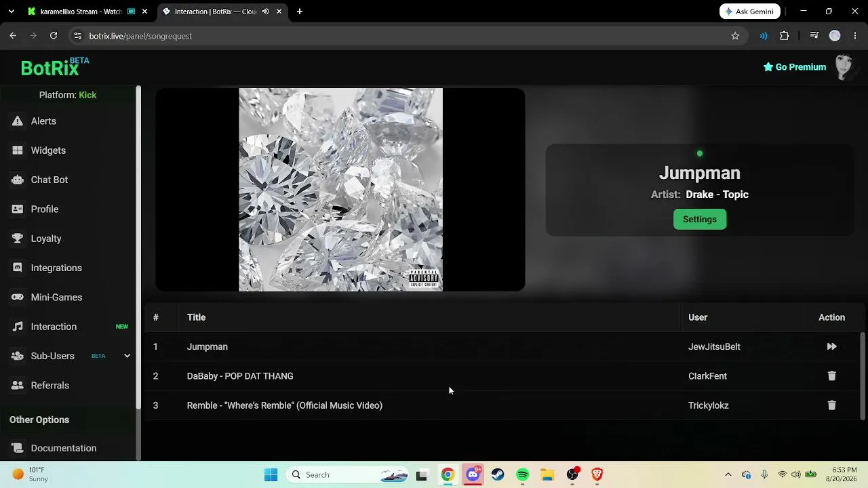
Task: Click the user JewJitsuBelt
Action: pos(714,347)
